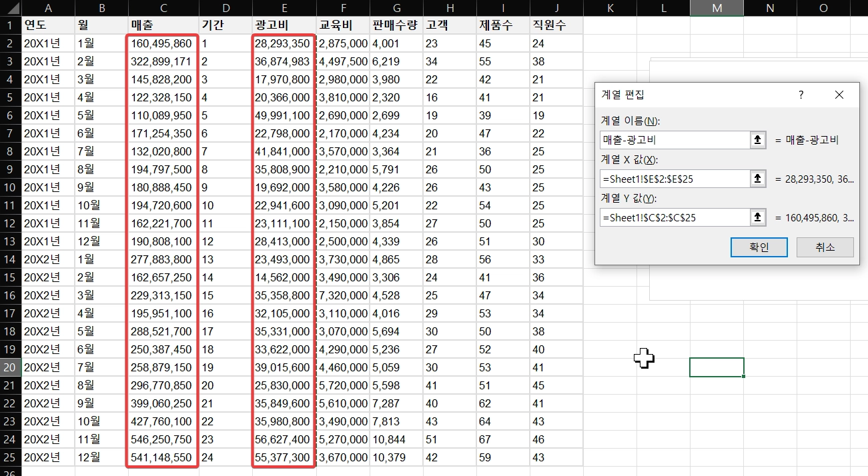Viewport: 868px width, 476px height.
Task: Close the 계열 편집 dialog with X
Action: 839,95
